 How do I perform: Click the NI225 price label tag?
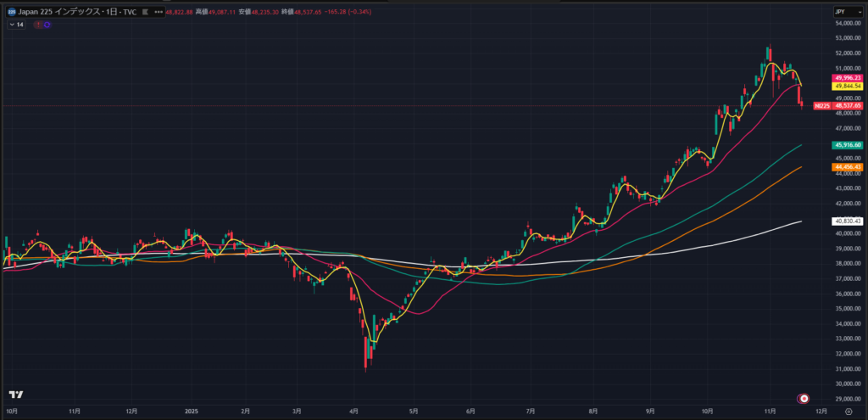tap(821, 106)
